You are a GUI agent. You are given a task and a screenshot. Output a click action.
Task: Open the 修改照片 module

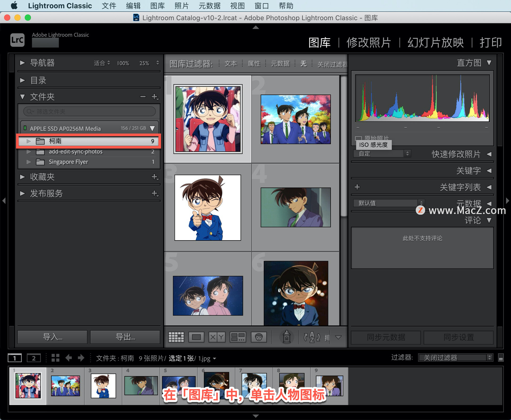click(x=369, y=43)
